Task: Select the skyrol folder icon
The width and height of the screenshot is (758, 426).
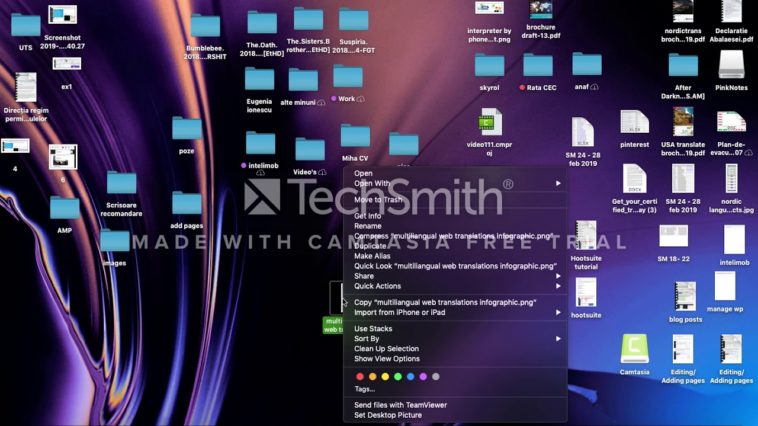Action: (x=489, y=66)
